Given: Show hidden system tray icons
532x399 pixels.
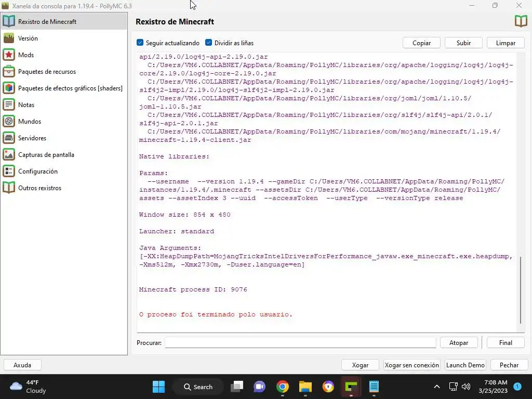Looking at the screenshot, I should click(x=436, y=387).
